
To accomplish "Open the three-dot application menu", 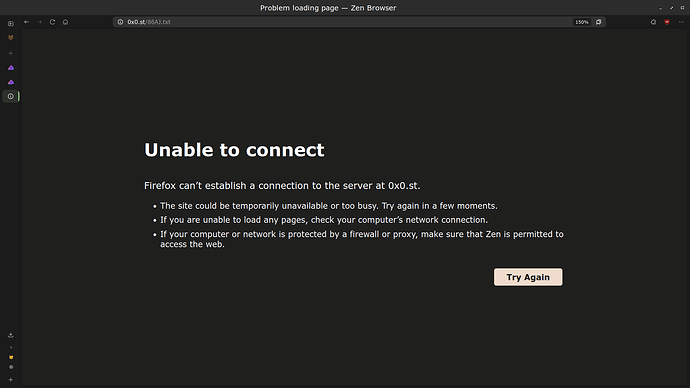I will click(x=681, y=22).
